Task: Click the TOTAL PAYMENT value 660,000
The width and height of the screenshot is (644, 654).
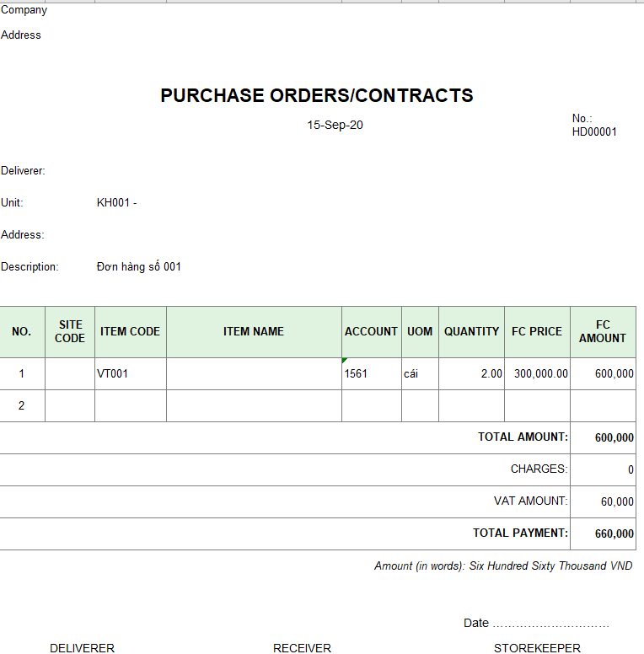Action: (x=603, y=533)
